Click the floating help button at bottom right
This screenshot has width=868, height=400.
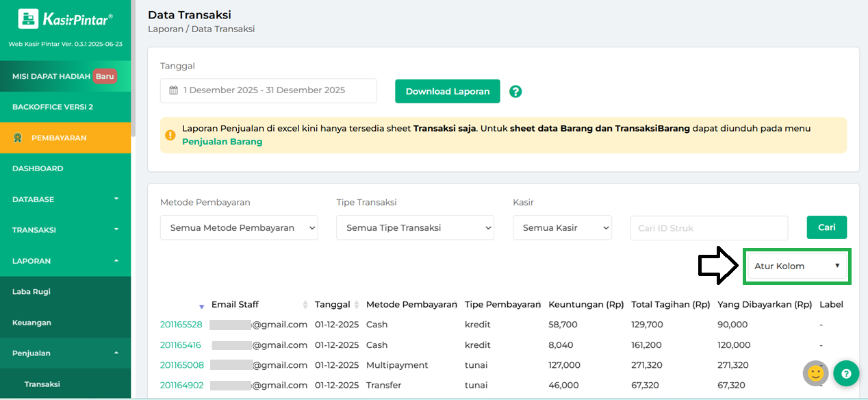click(x=846, y=373)
